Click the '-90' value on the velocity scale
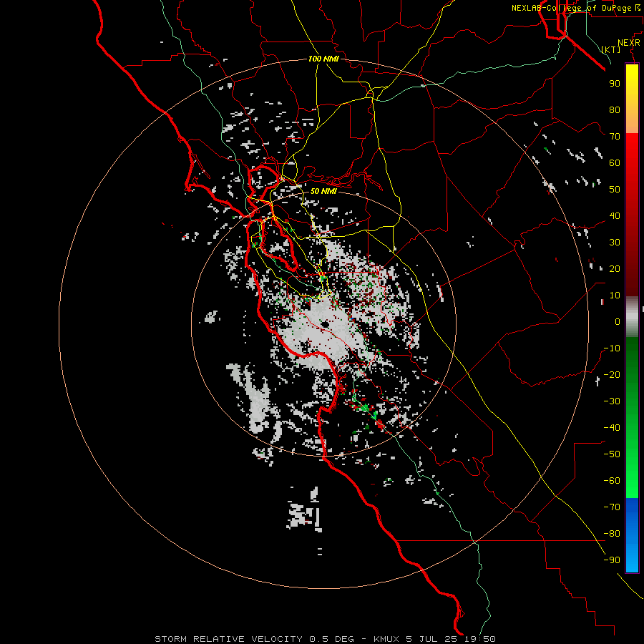644x644 pixels. [x=612, y=560]
